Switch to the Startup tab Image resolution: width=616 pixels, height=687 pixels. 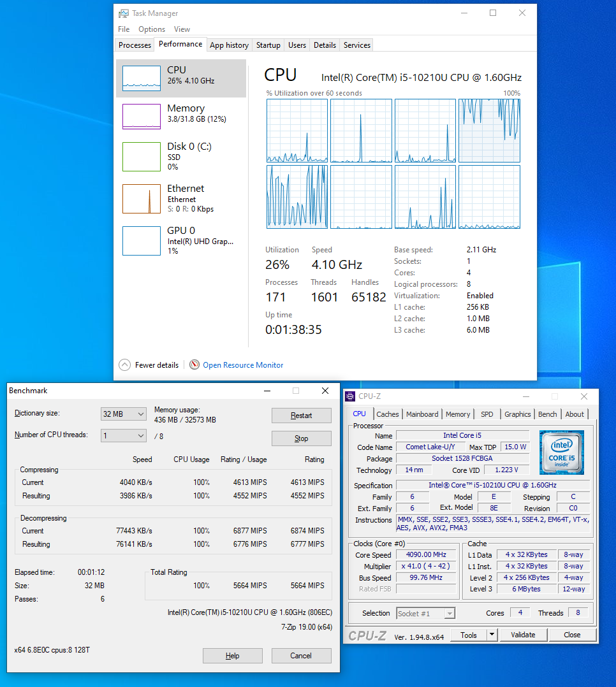coord(268,45)
